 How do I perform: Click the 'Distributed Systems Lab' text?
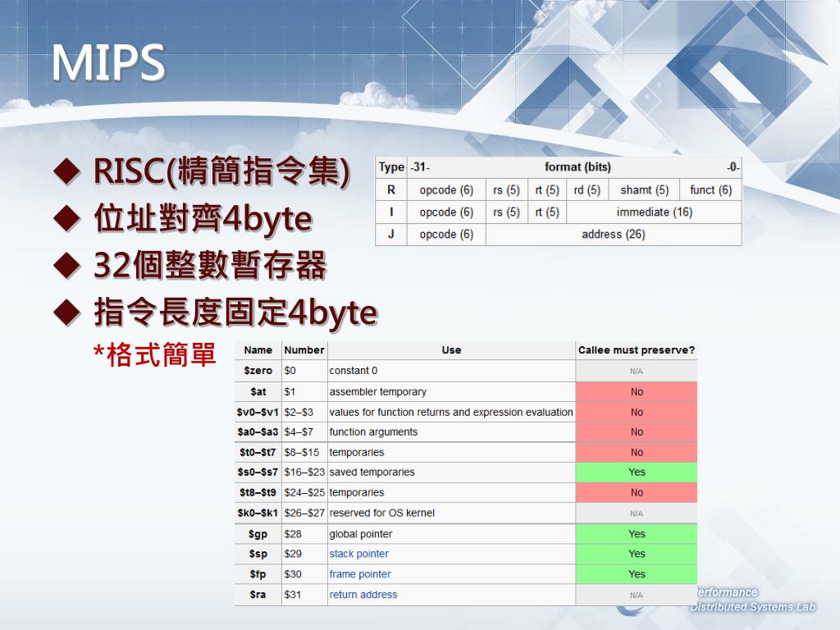(753, 607)
